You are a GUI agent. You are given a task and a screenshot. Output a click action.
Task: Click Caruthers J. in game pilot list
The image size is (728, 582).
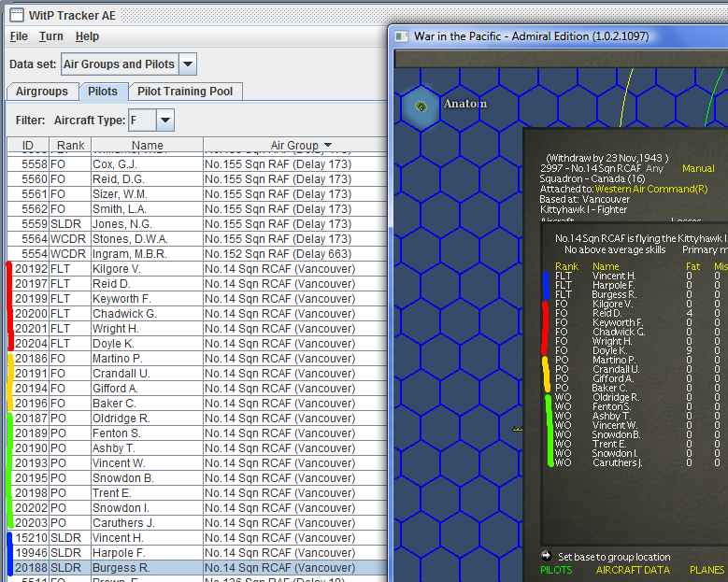click(617, 462)
